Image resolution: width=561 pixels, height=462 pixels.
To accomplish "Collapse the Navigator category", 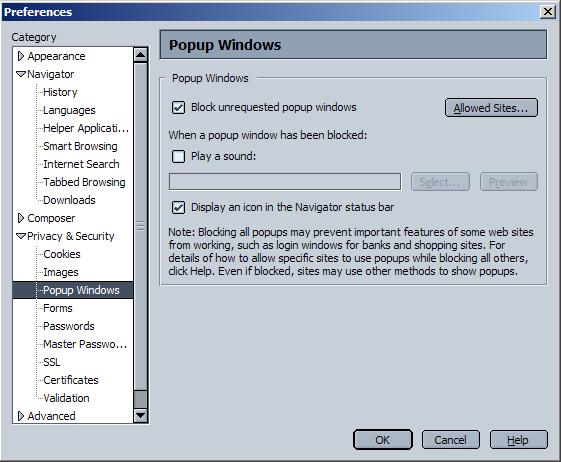I will pyautogui.click(x=21, y=74).
